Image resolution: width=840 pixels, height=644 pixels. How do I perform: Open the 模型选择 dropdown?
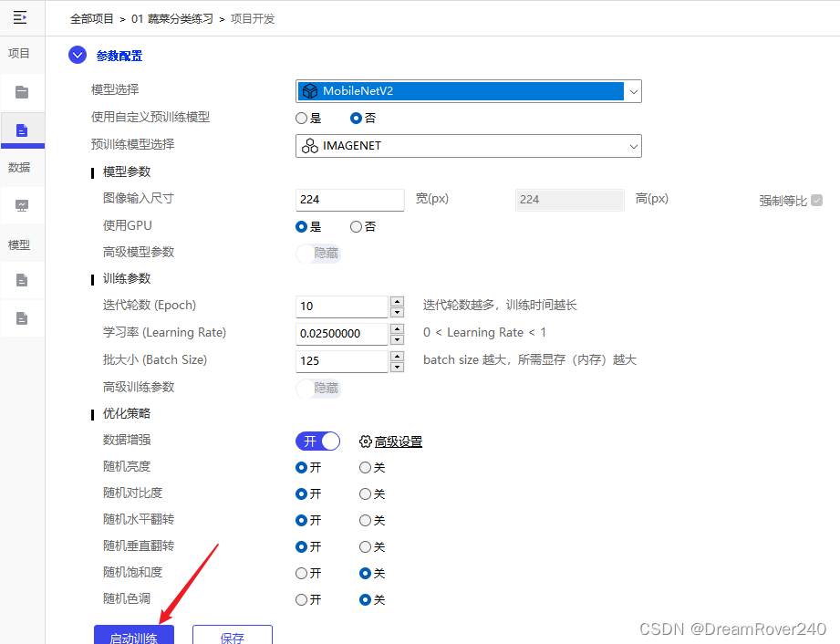point(633,91)
